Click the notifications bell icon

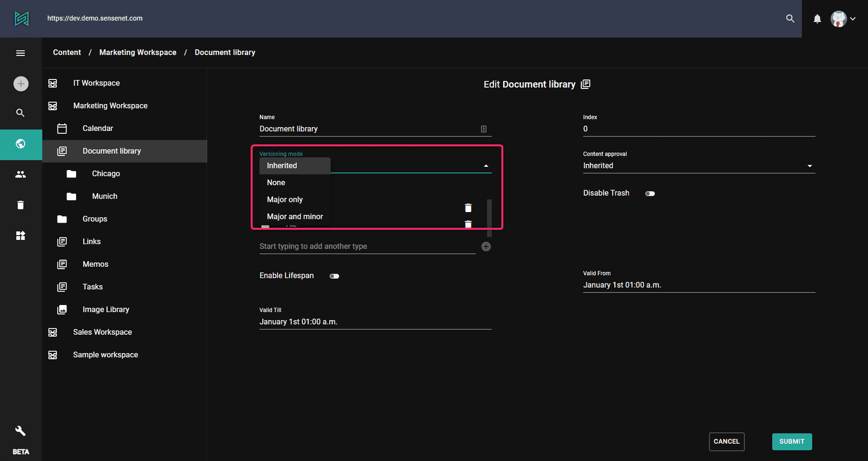(x=817, y=19)
